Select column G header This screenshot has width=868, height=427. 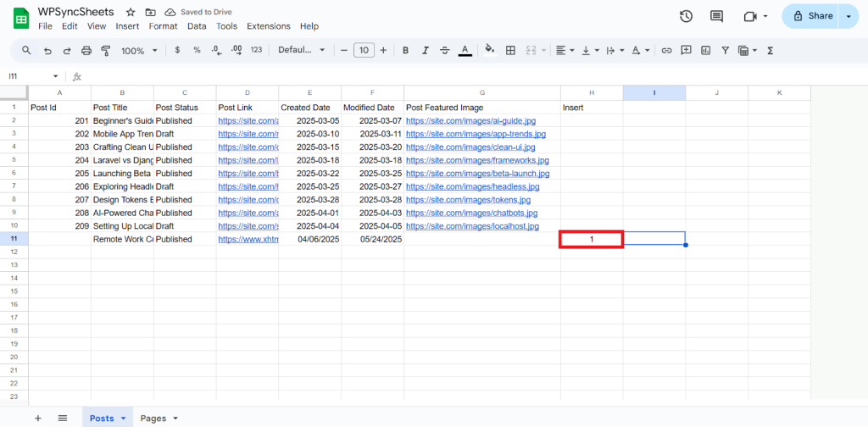[x=482, y=93]
